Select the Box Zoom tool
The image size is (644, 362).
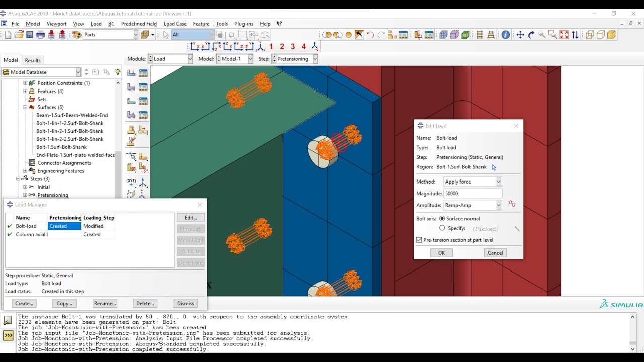[x=553, y=35]
